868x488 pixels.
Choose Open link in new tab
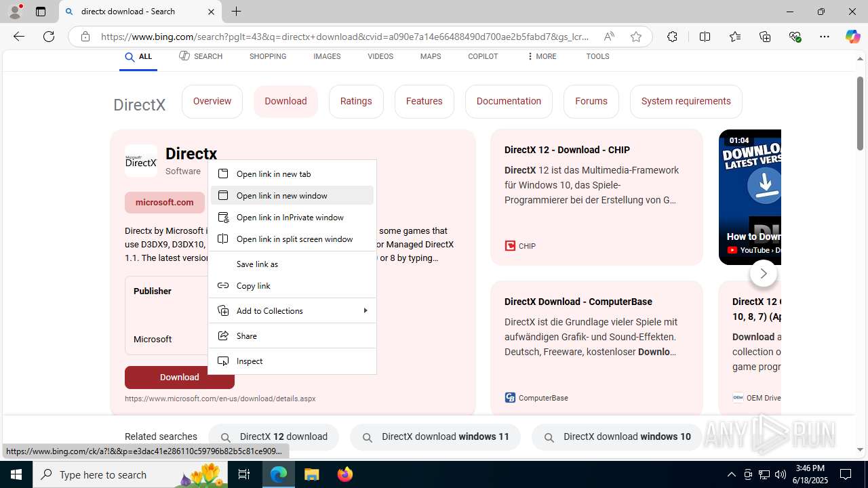292,174
